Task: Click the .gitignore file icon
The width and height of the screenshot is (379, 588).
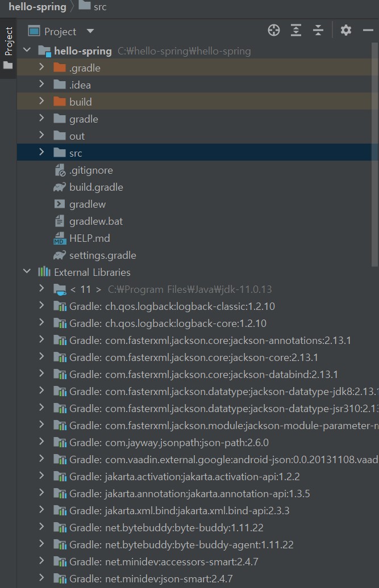Action: point(60,170)
